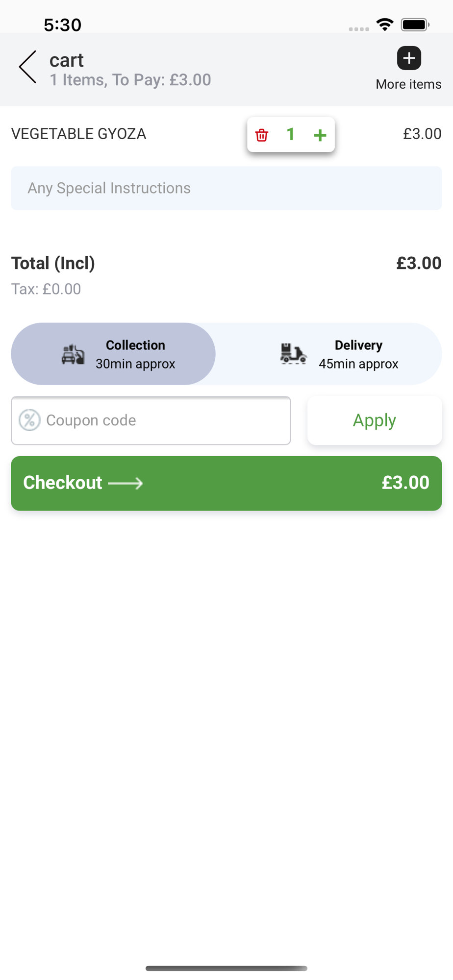Tap the cart title text
This screenshot has height=980, width=453.
67,60
